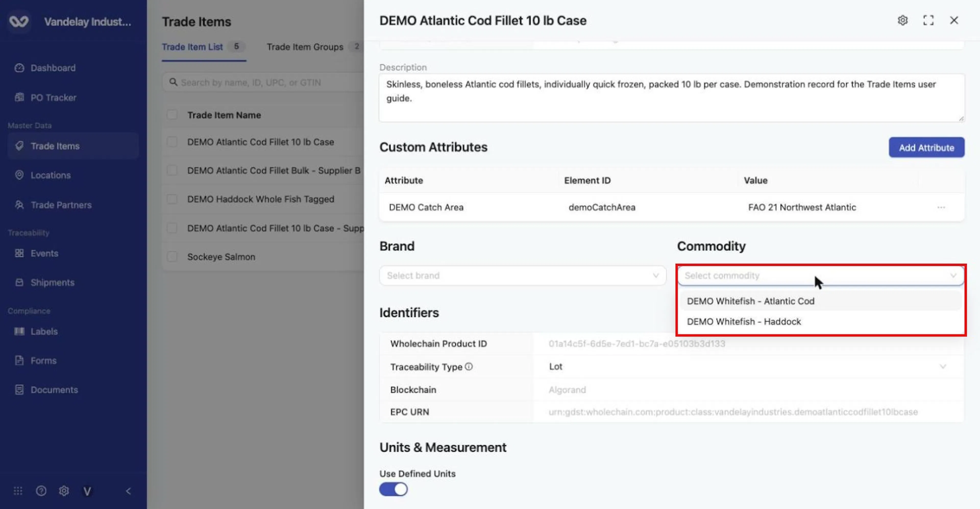
Task: Click the Wholechain logo in sidebar
Action: [x=19, y=22]
